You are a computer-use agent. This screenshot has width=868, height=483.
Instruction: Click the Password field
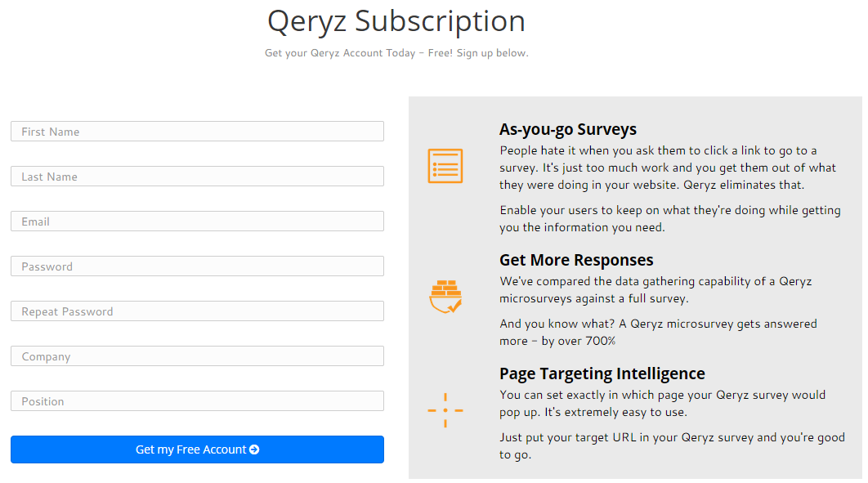(196, 266)
